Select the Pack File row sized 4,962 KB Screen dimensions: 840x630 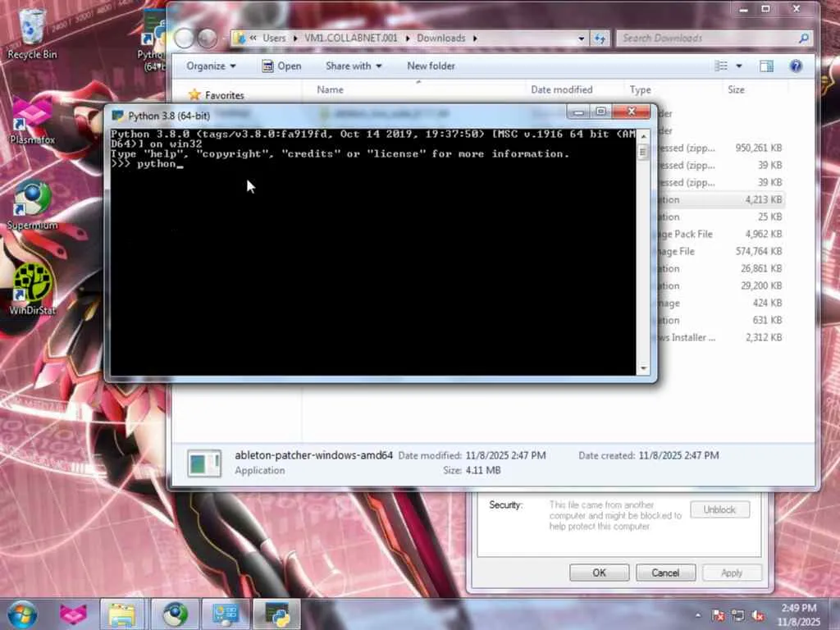click(719, 234)
